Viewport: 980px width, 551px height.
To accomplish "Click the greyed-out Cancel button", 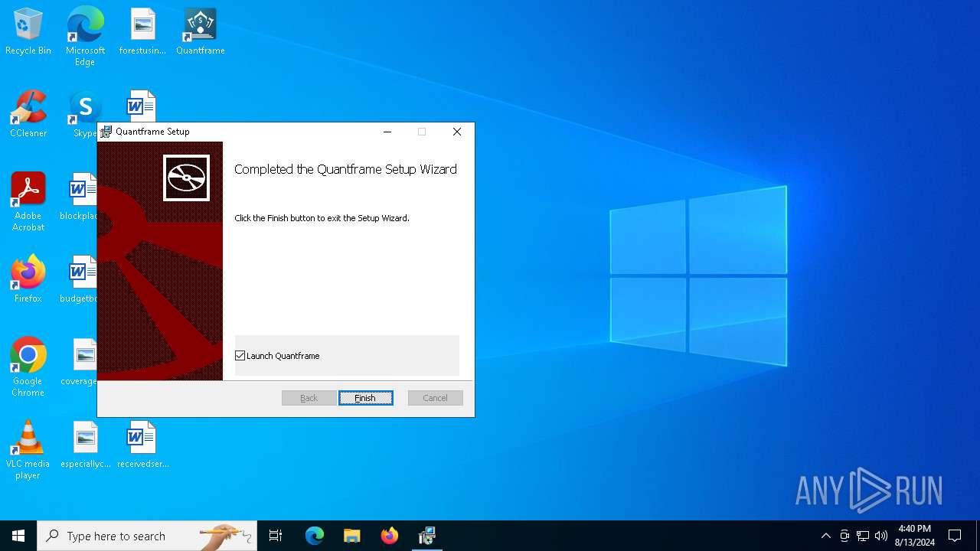I will coord(436,398).
